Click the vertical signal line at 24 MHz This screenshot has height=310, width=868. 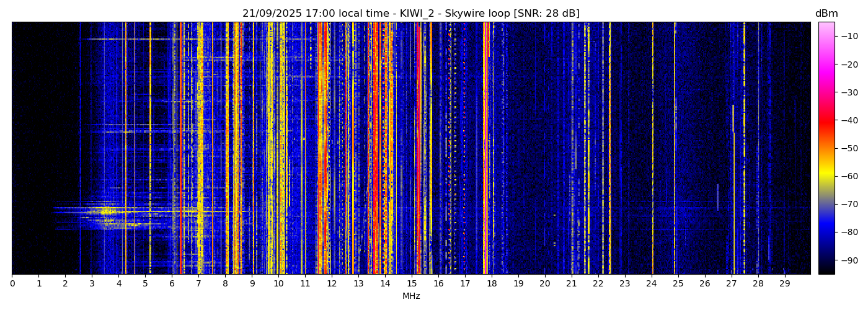[652, 149]
